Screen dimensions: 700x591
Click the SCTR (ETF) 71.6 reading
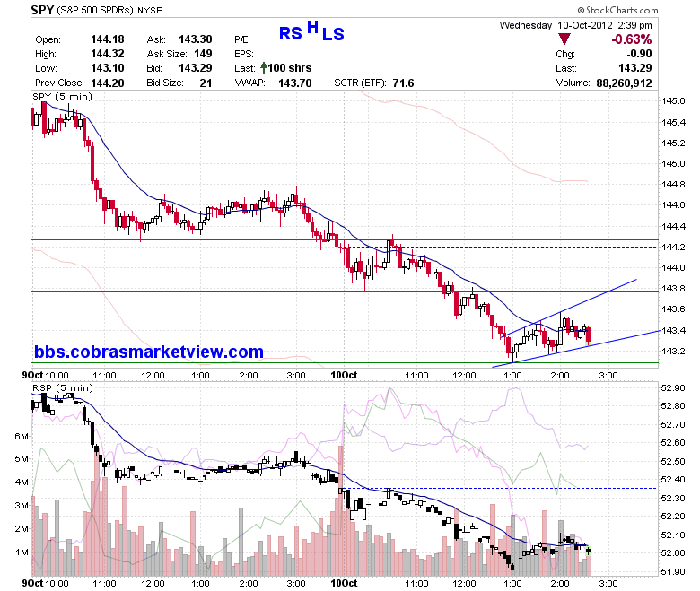374,83
